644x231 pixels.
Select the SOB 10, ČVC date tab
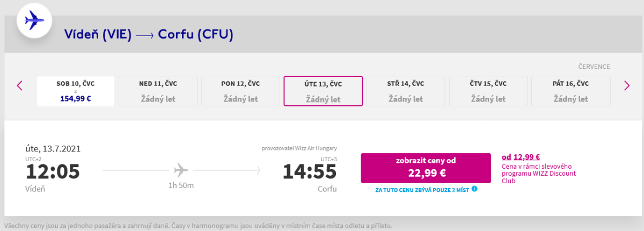[76, 91]
